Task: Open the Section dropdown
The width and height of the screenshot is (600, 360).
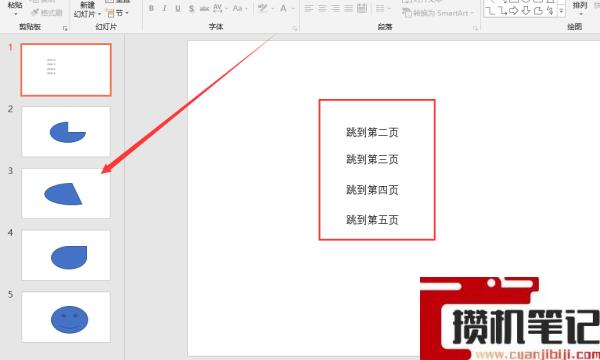Action: (117, 13)
